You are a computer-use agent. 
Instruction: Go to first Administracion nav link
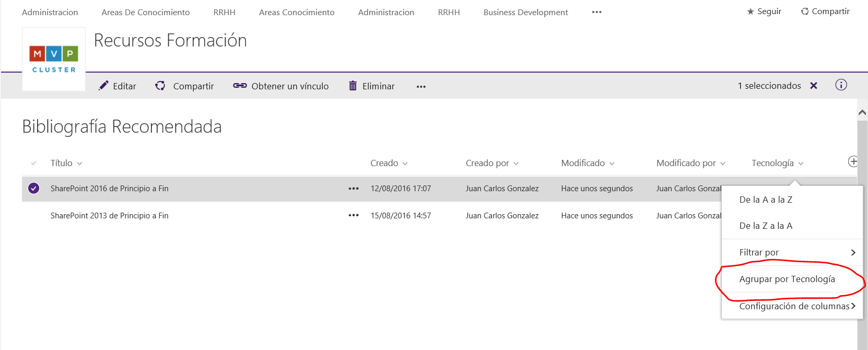(50, 12)
